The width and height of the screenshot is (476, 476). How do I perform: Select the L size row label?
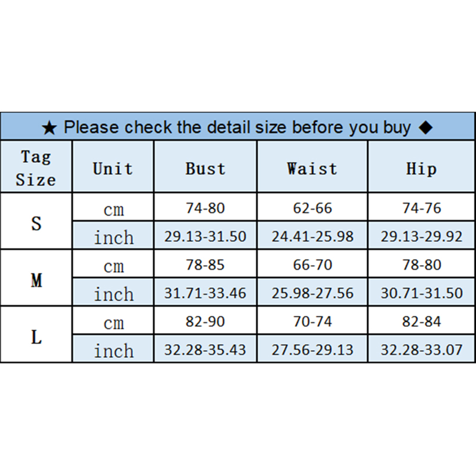click(x=36, y=337)
